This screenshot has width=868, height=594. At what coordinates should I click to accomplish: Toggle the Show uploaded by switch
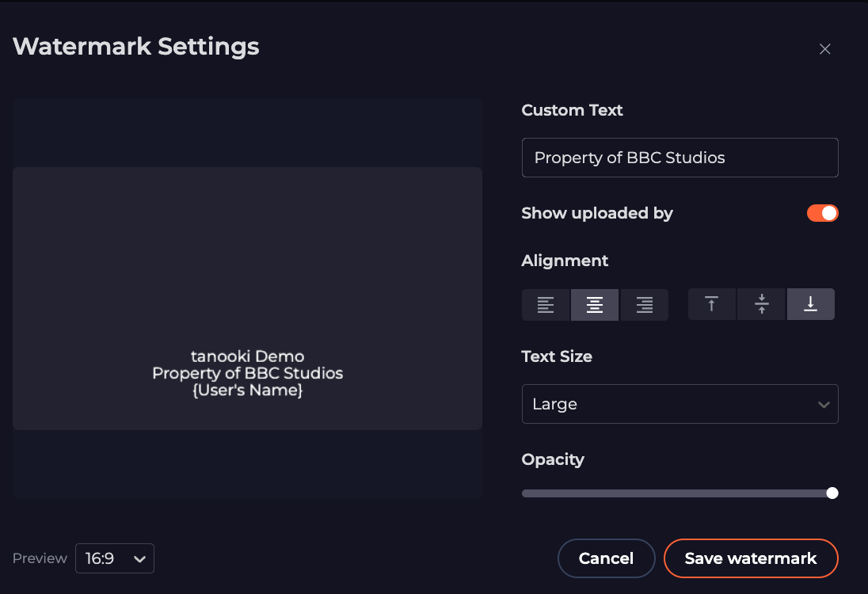(822, 213)
